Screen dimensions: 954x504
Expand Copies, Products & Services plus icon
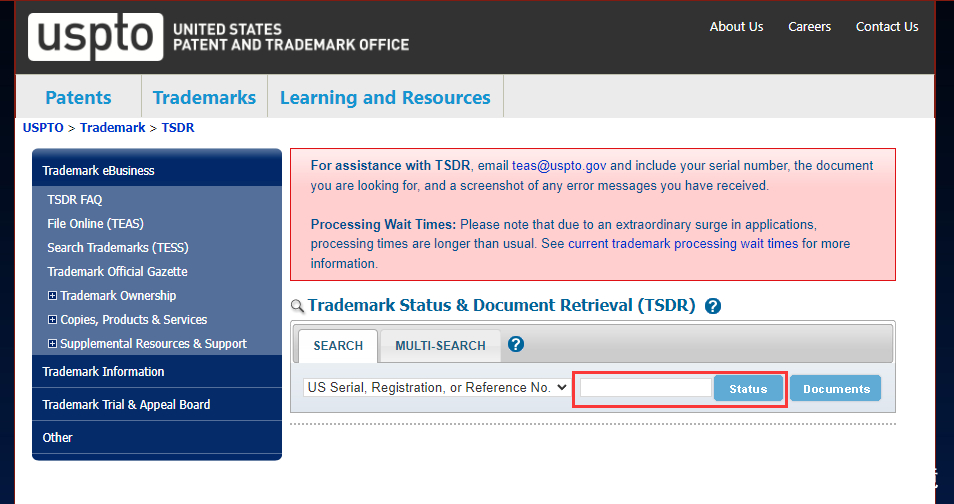coord(52,320)
